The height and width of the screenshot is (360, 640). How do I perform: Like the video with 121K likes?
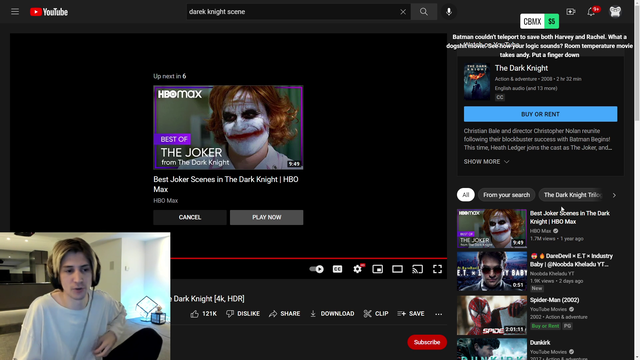coord(203,313)
